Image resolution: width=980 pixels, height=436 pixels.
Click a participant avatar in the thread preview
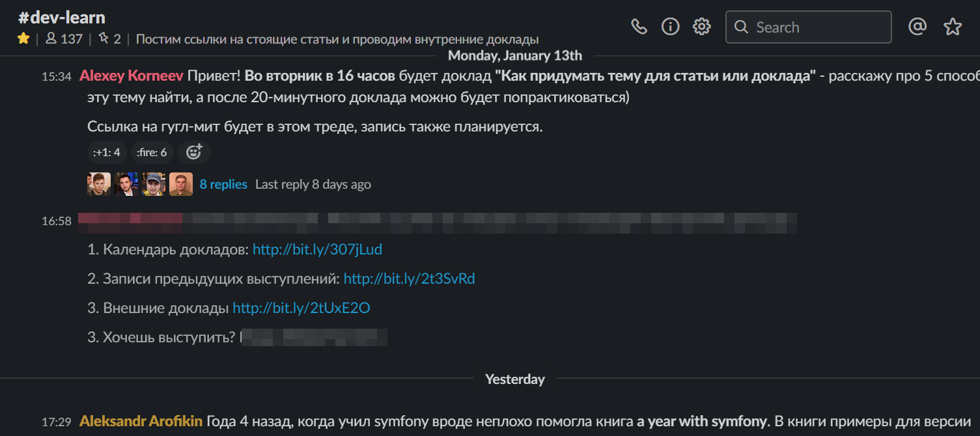click(99, 184)
